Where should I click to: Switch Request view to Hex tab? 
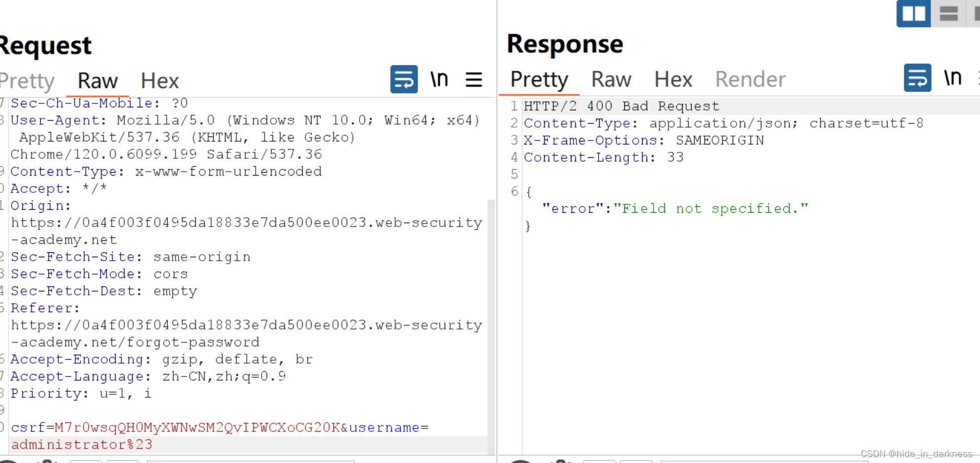[159, 81]
